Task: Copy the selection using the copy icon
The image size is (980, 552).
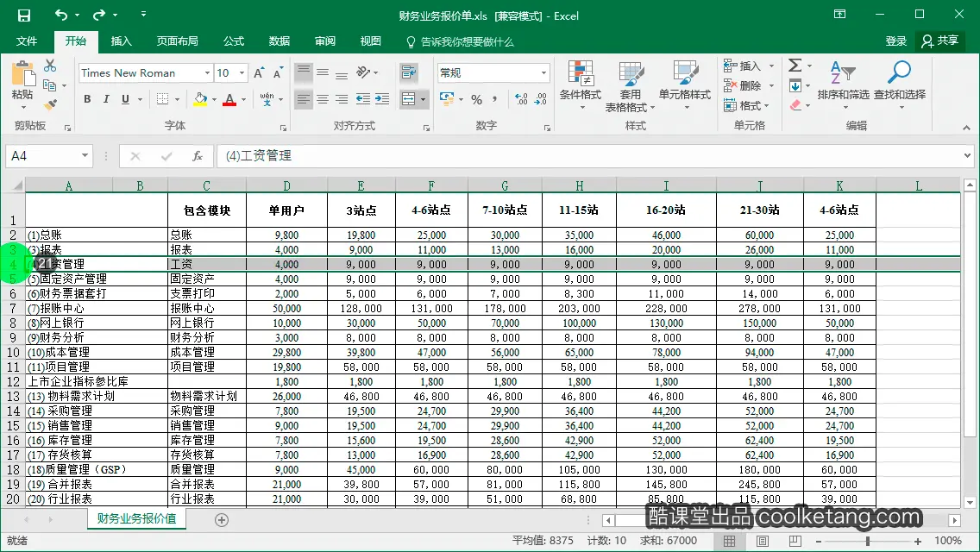Action: (49, 85)
